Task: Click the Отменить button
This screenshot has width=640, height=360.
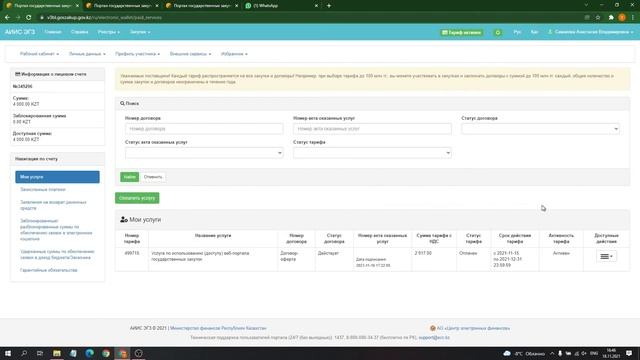Action: point(153,177)
